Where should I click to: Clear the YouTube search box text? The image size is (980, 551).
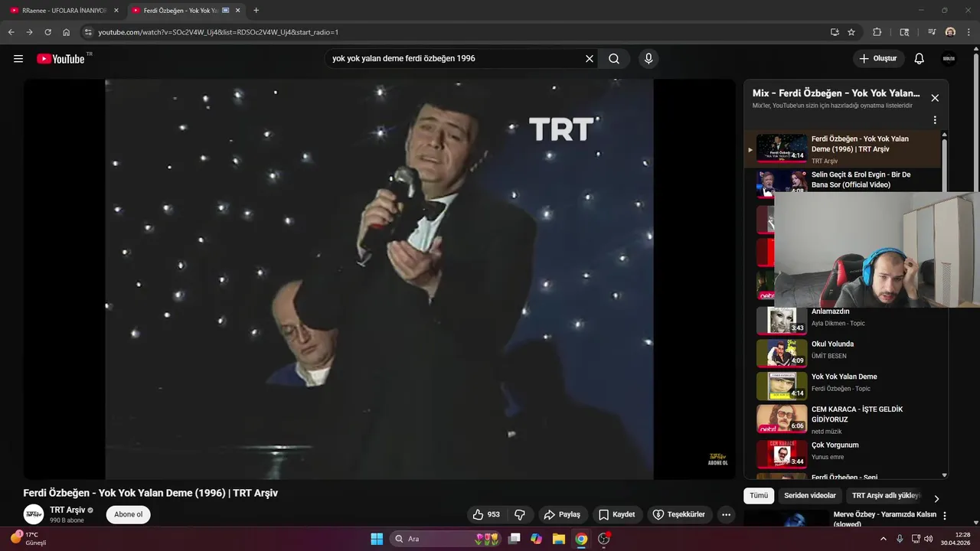click(590, 59)
